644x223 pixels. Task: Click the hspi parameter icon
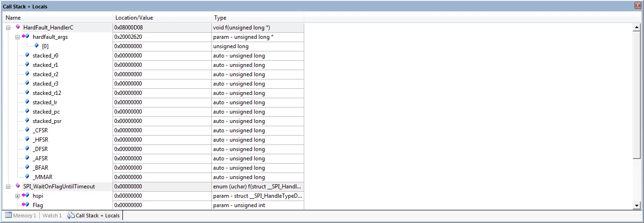point(26,195)
